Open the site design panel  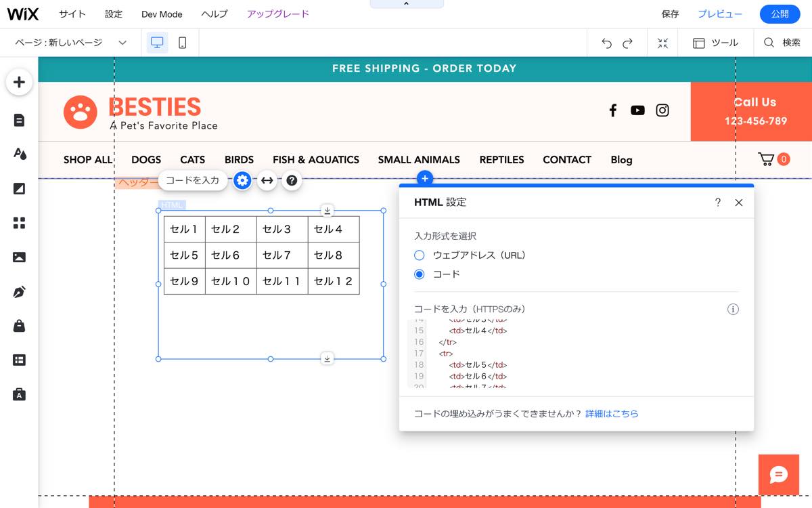pyautogui.click(x=20, y=154)
